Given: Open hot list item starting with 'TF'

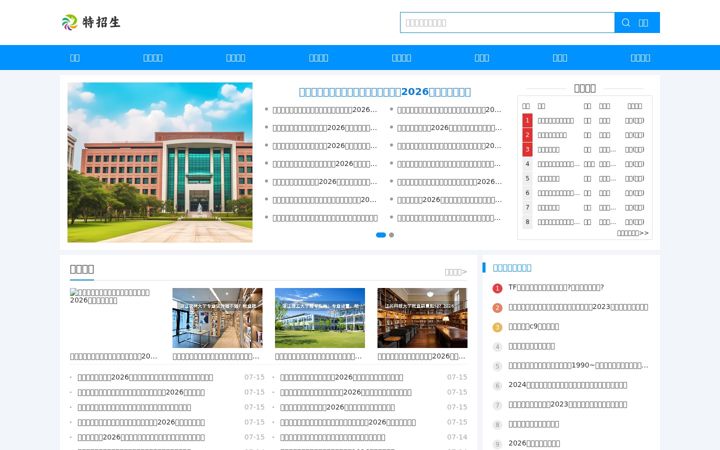Looking at the screenshot, I should (x=556, y=287).
